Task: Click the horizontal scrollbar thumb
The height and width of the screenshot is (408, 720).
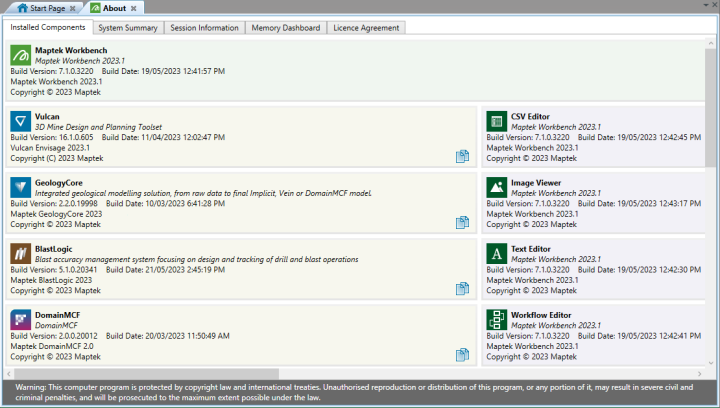Action: (x=146, y=374)
